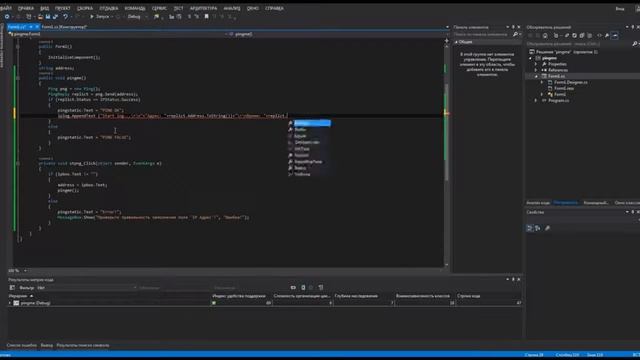Click Categorized view icon in Properties panel
The width and height of the screenshot is (640, 360).
coord(529,228)
